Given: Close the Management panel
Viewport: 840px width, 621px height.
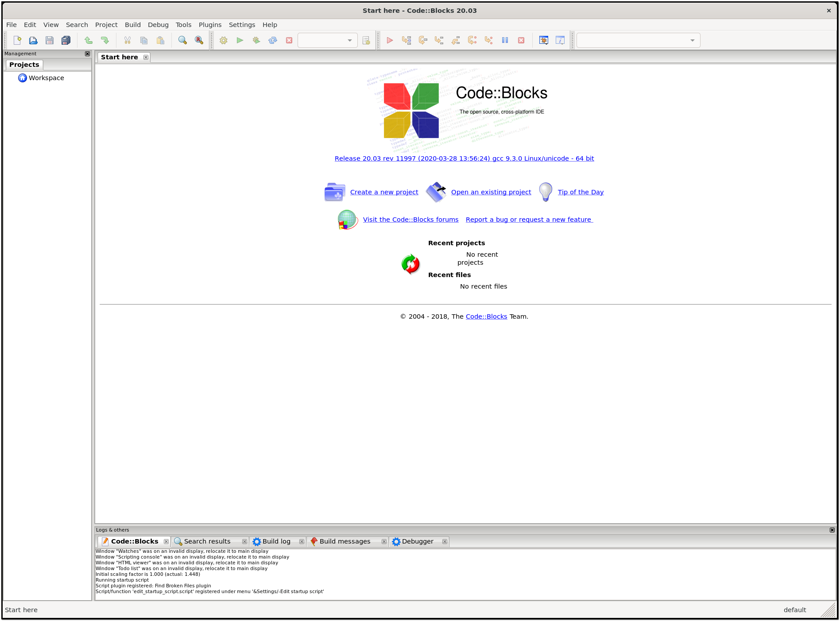Looking at the screenshot, I should point(87,54).
